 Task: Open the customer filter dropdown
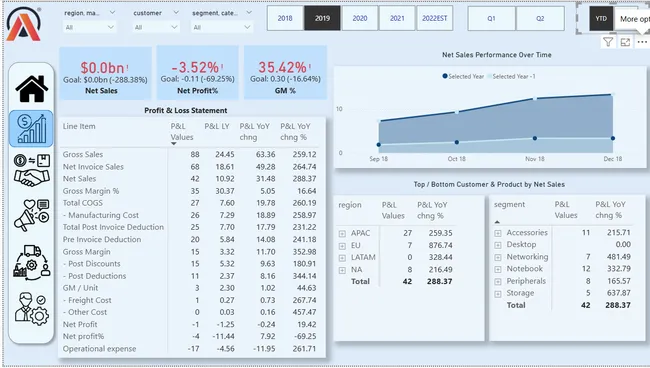pos(156,27)
